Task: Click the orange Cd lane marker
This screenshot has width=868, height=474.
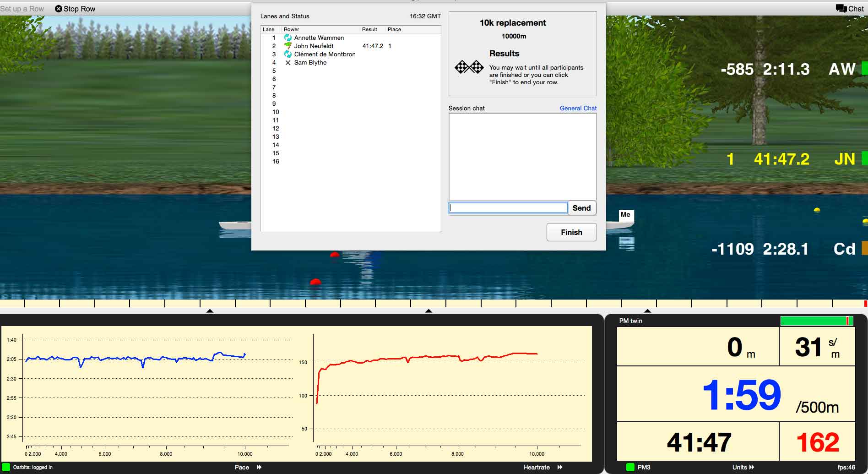Action: pyautogui.click(x=865, y=248)
